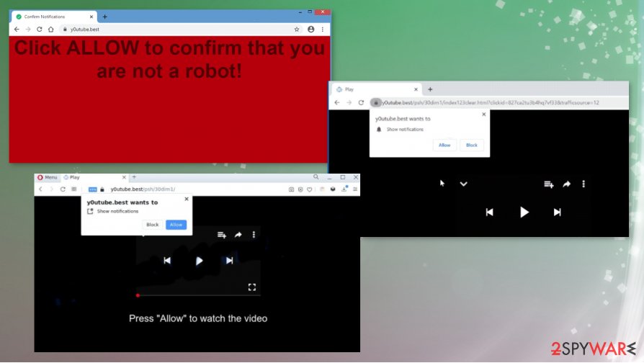644x363 pixels.
Task: Open new tab in Opera window
Action: click(x=134, y=177)
